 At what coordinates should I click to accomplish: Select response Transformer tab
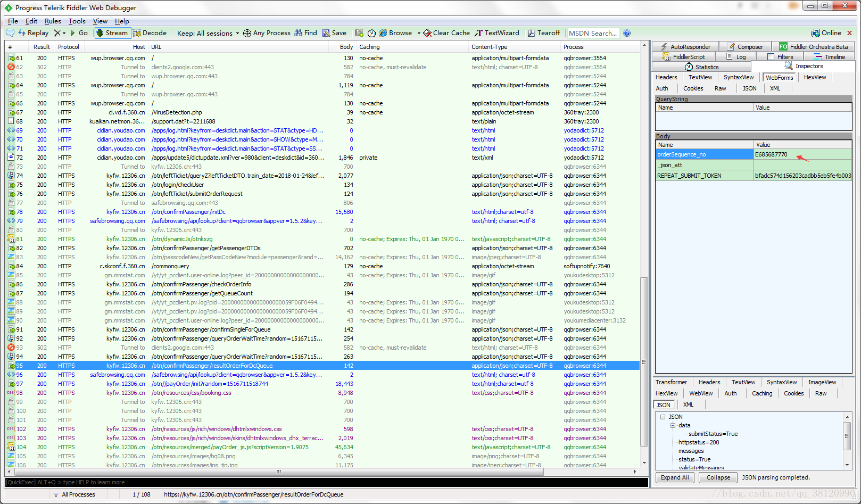(x=671, y=383)
